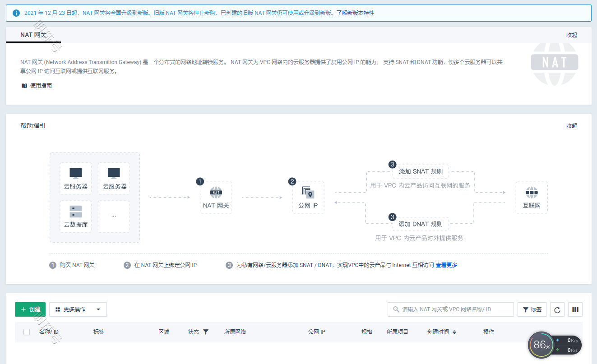Click the 操作 column header
Screen dimensions: 597x364
click(x=489, y=332)
